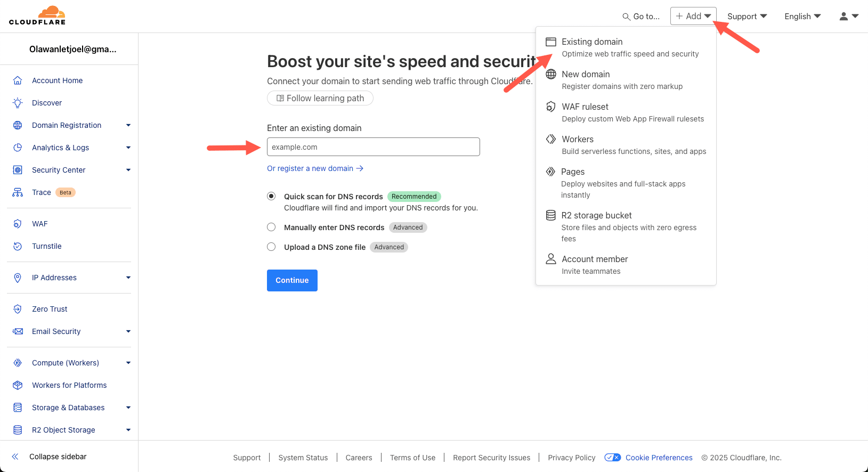Click the Account Home house icon
Viewport: 868px width, 472px height.
click(18, 80)
